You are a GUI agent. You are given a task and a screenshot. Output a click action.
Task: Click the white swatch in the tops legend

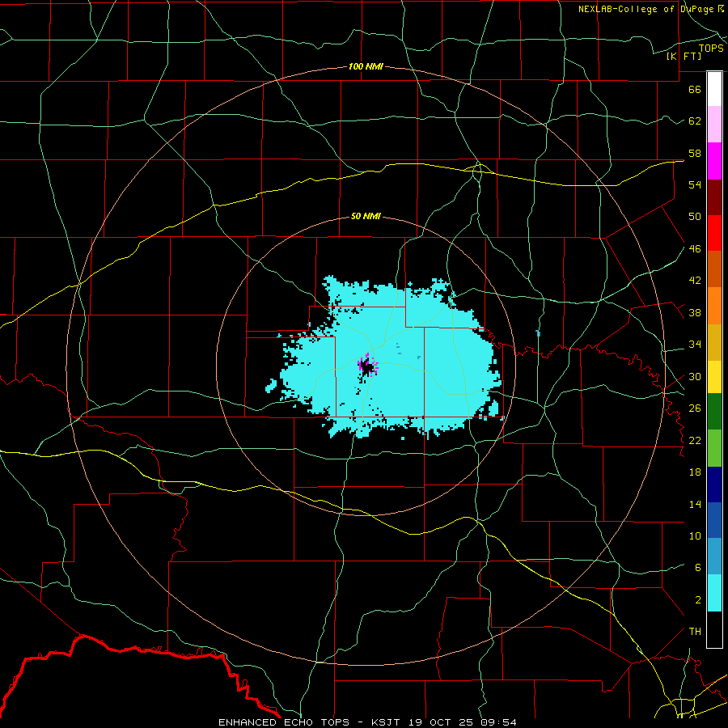(714, 89)
